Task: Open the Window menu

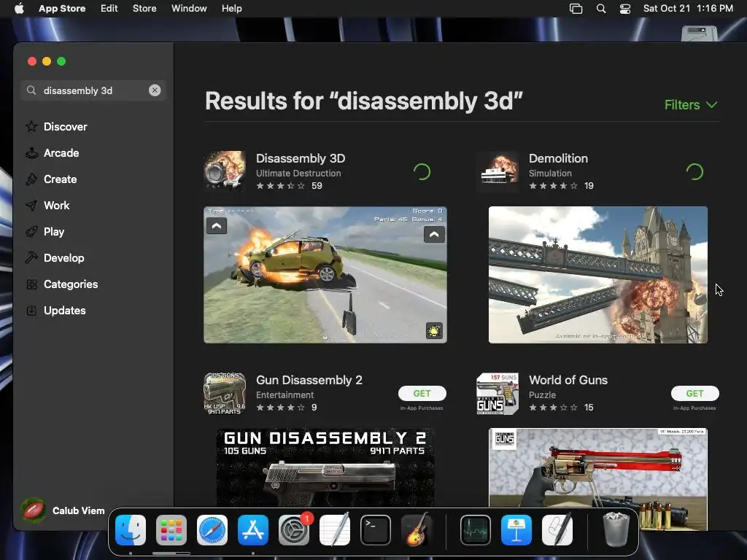Action: pos(189,8)
